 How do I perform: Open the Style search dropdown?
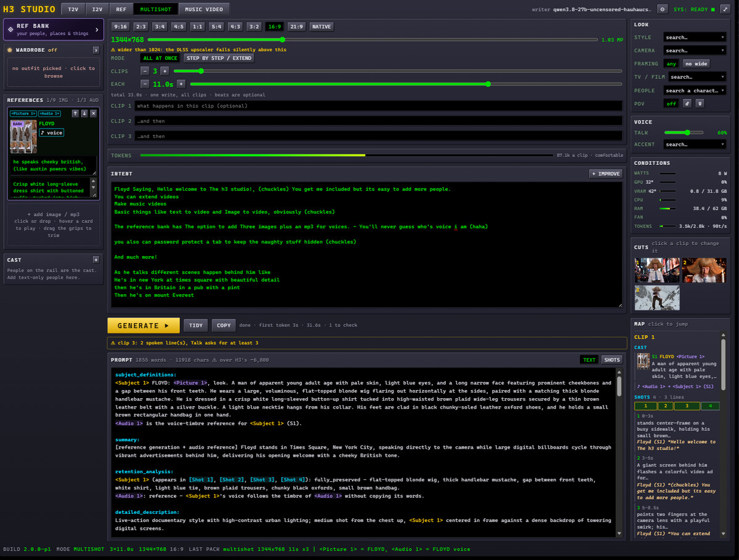click(695, 37)
